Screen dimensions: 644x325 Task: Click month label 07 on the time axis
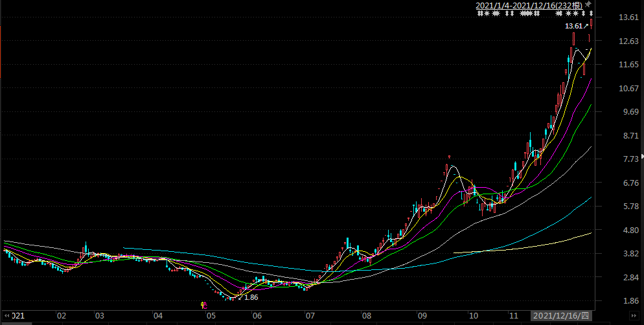pos(310,315)
